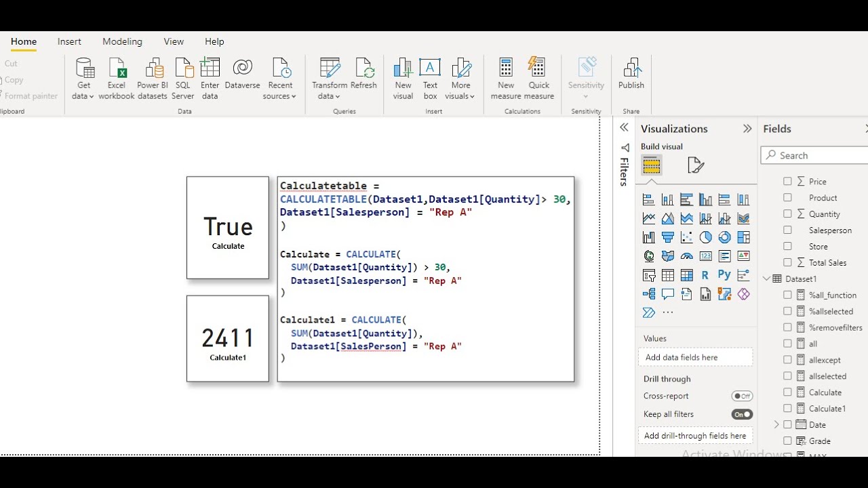Choose the scatter chart visual
The image size is (868, 488).
687,237
